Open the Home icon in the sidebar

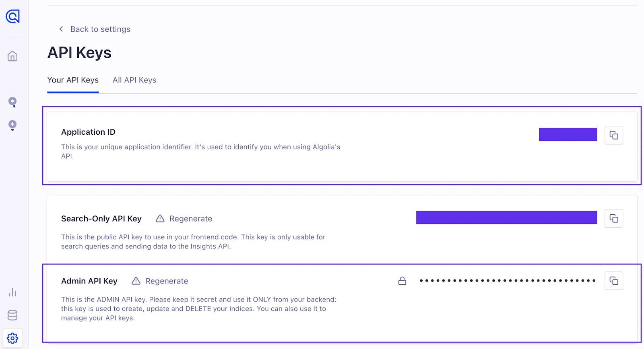pyautogui.click(x=12, y=56)
